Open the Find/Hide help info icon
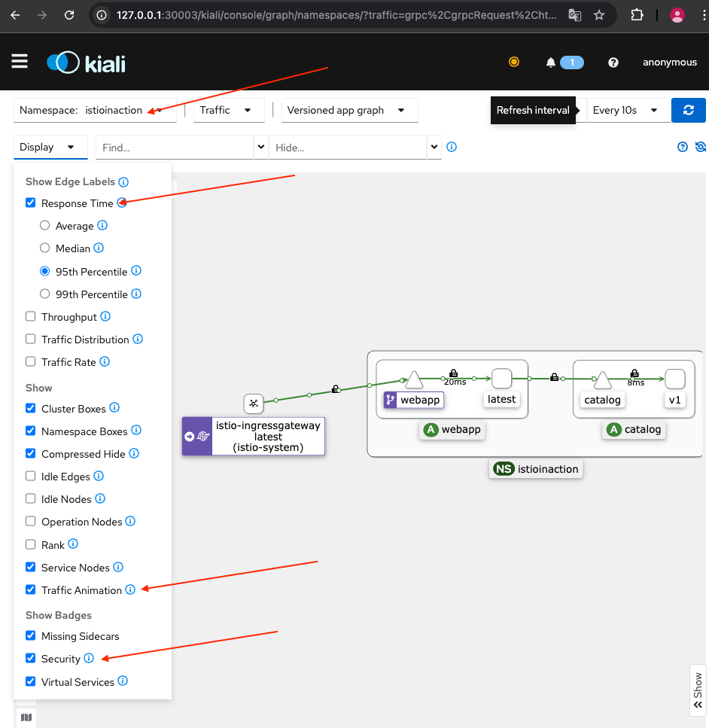709x728 pixels. (x=452, y=147)
